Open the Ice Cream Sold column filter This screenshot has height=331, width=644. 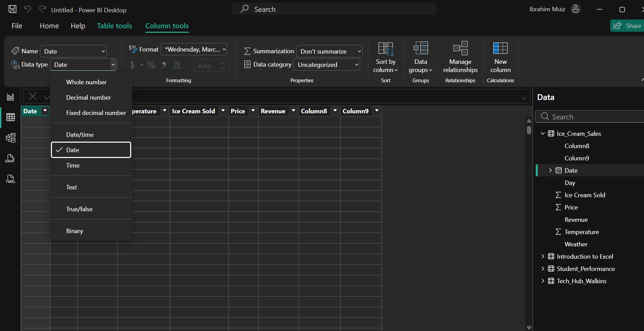pyautogui.click(x=223, y=111)
